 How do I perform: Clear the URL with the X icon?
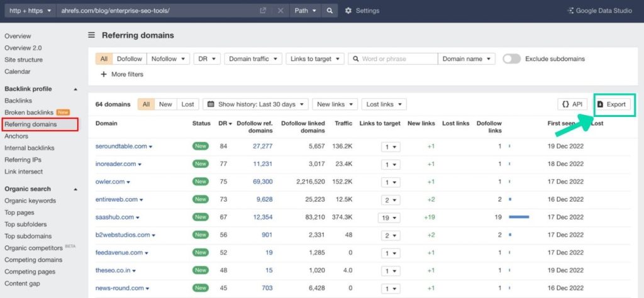(280, 11)
